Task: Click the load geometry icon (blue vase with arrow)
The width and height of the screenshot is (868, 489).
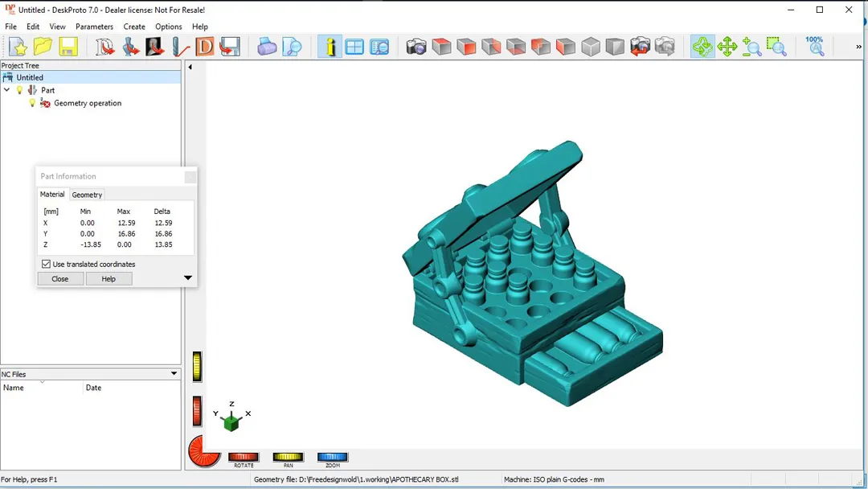Action: [130, 47]
